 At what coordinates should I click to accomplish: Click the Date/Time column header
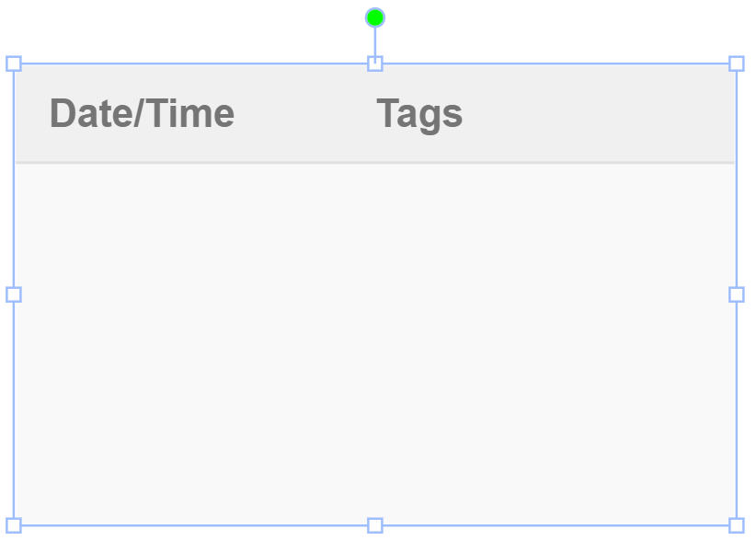pos(143,113)
